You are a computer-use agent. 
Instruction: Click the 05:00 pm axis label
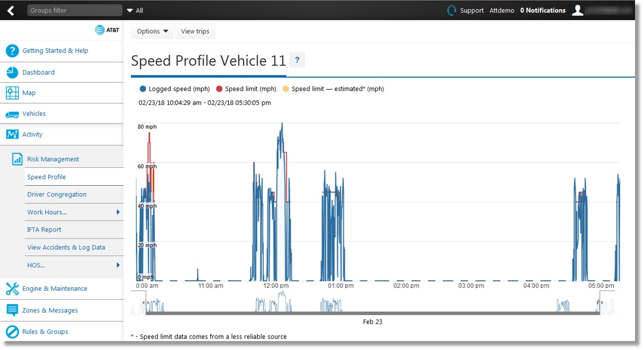601,286
